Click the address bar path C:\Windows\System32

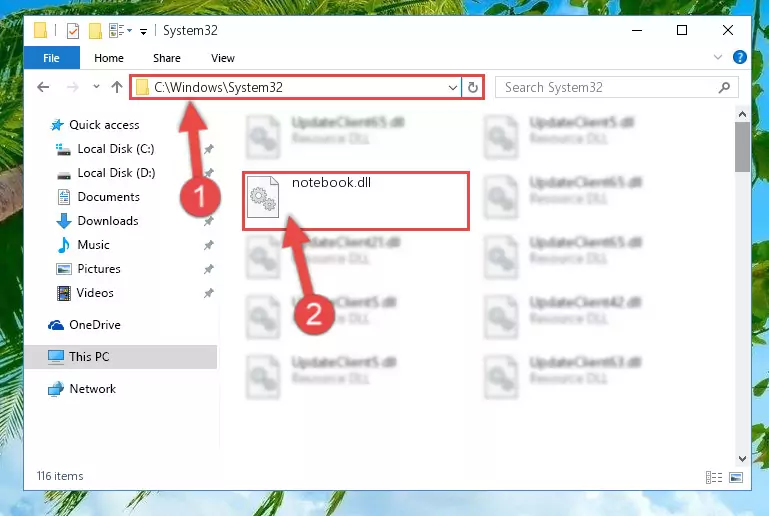click(218, 87)
